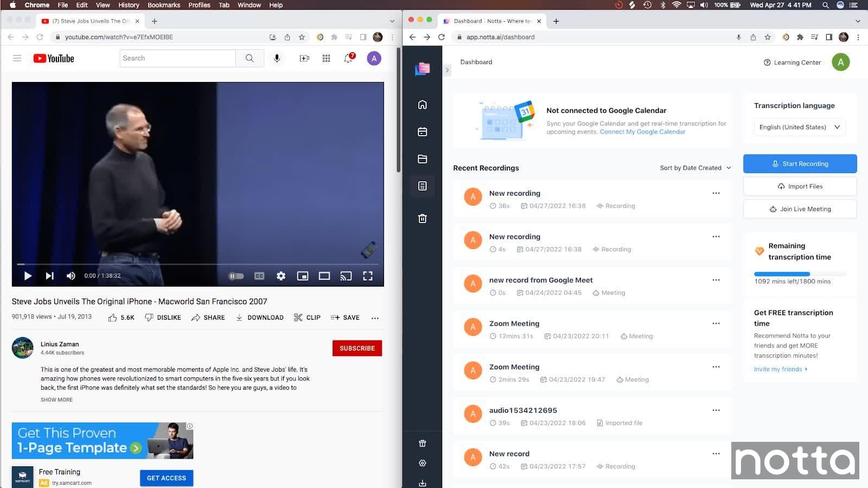The image size is (868, 488).
Task: Mute the YouTube video volume
Action: tap(71, 276)
